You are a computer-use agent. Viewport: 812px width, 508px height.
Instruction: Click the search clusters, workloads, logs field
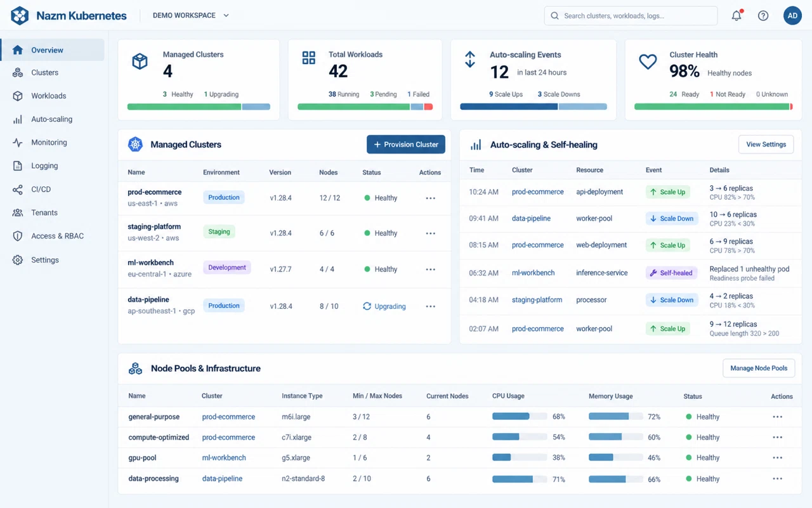pos(631,16)
